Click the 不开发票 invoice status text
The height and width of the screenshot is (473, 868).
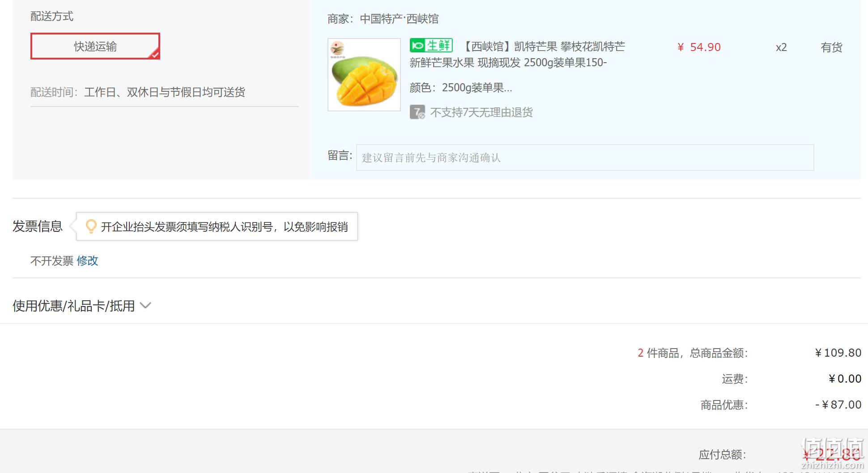(52, 261)
